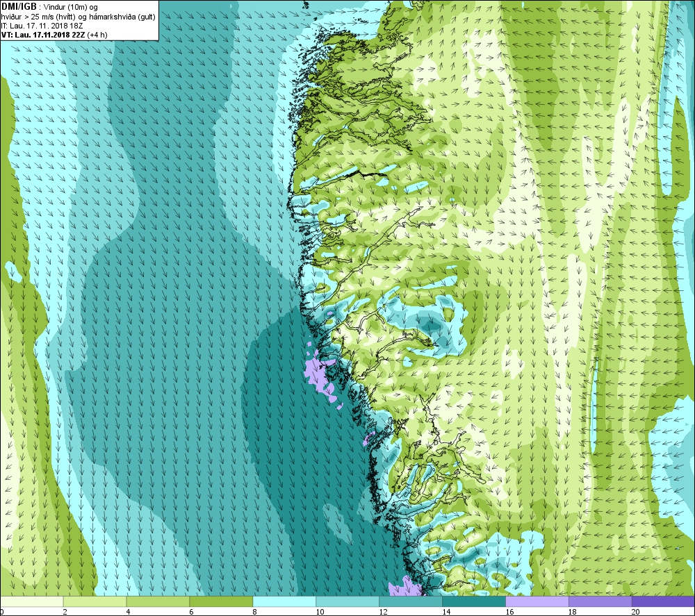Click the pale cyan 8–10 m/s legend swatch
The image size is (695, 616).
284,601
